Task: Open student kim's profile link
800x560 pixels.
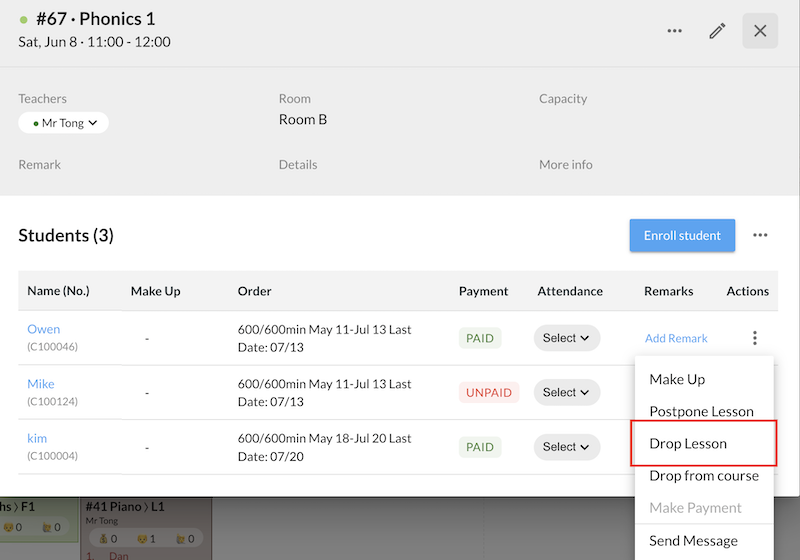Action: pos(37,438)
